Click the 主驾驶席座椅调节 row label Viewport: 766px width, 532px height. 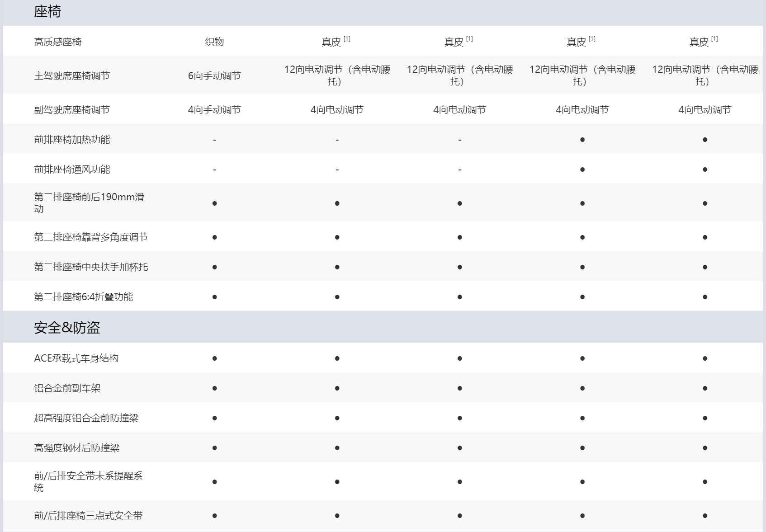coord(72,75)
